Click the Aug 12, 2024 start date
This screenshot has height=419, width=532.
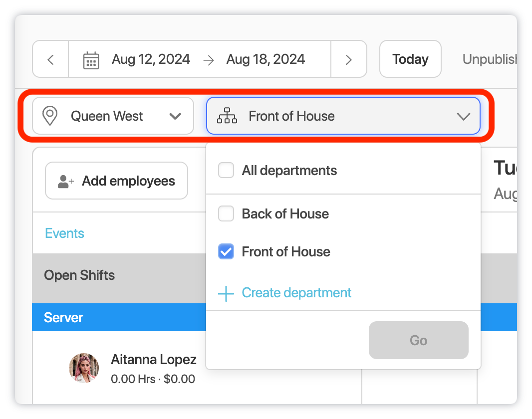[151, 59]
